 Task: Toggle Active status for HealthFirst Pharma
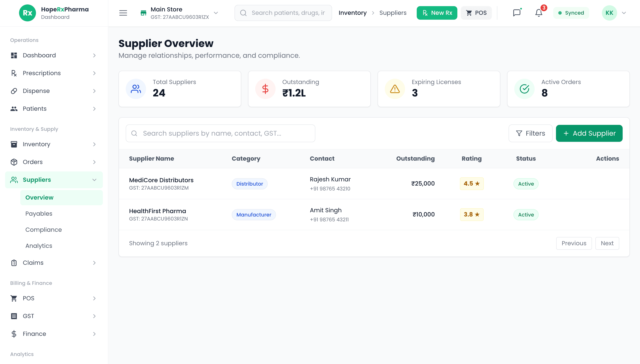tap(526, 215)
